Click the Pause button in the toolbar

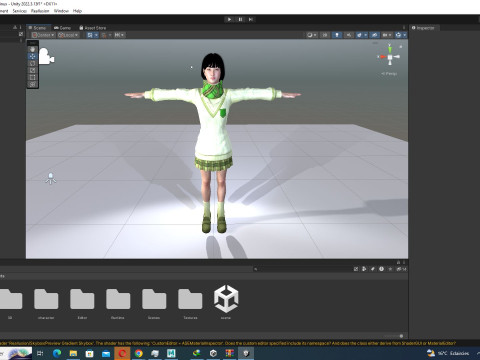coord(240,19)
